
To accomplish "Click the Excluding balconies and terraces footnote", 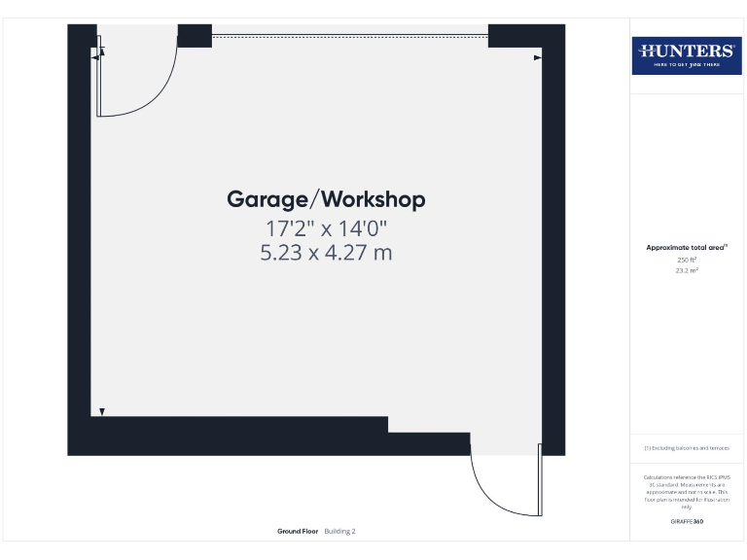I will point(687,448).
